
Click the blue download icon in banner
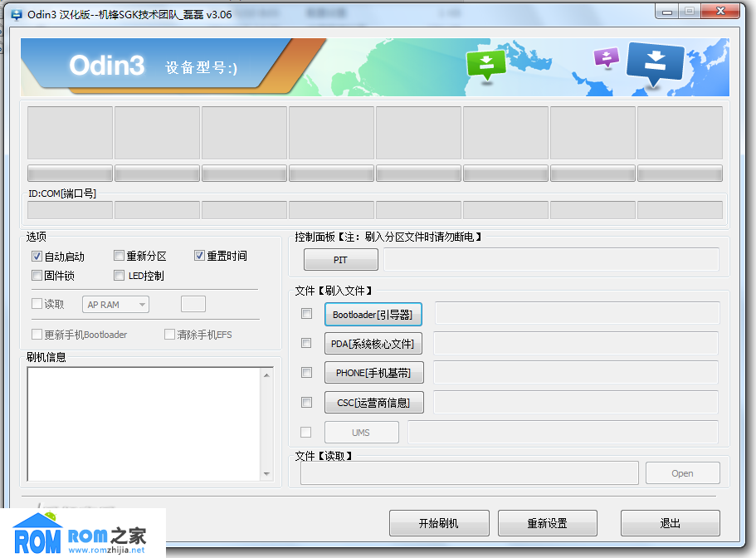click(x=655, y=64)
